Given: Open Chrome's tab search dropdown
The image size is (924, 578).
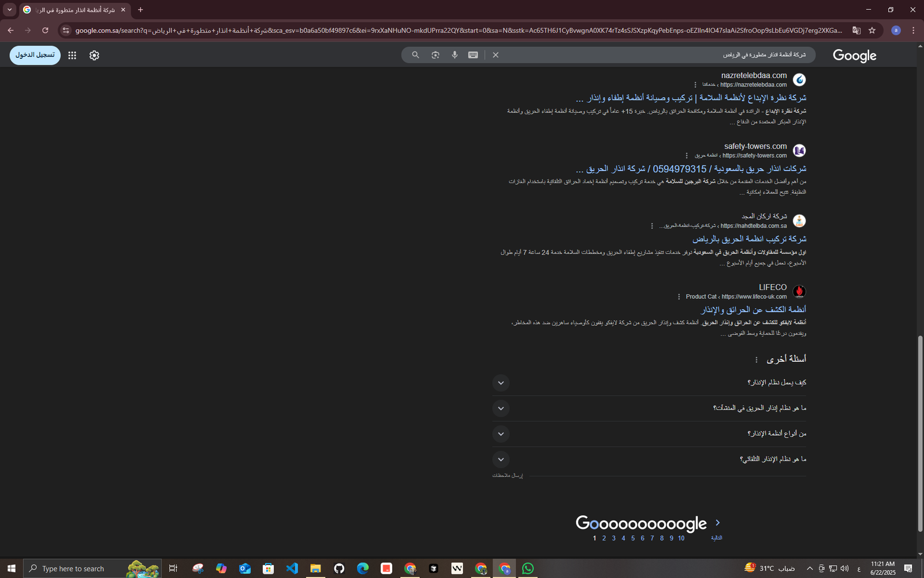Looking at the screenshot, I should 9,10.
